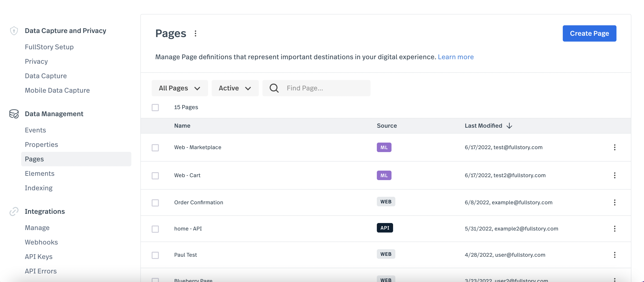Open the options menu for Web - Marketplace

coord(615,148)
